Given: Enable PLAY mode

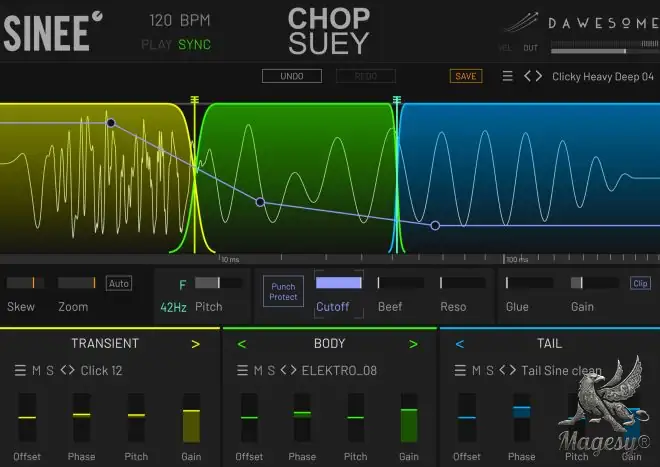Looking at the screenshot, I should point(157,45).
